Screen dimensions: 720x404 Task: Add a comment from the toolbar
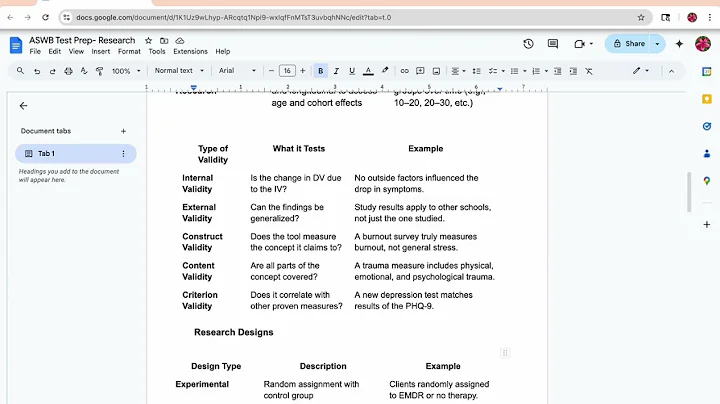click(420, 71)
